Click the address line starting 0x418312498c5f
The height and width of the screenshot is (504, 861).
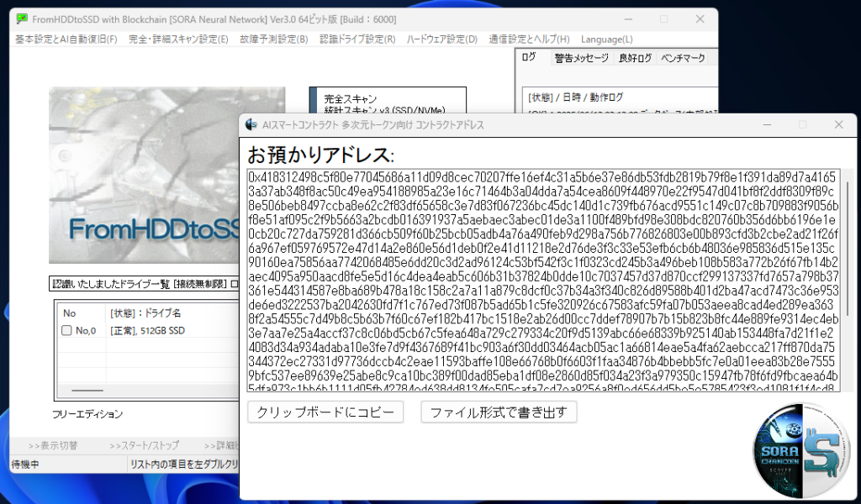coord(542,177)
